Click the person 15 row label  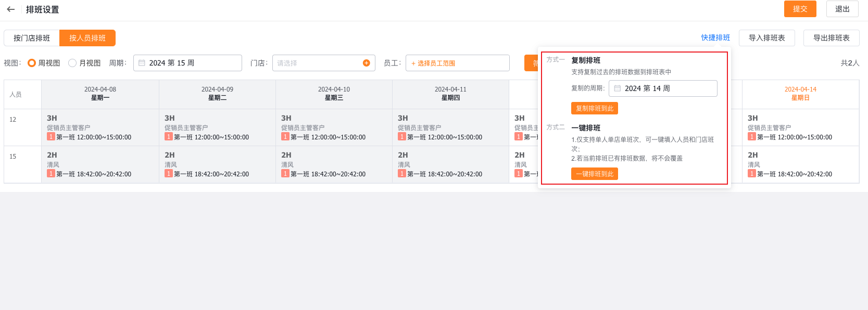[13, 157]
